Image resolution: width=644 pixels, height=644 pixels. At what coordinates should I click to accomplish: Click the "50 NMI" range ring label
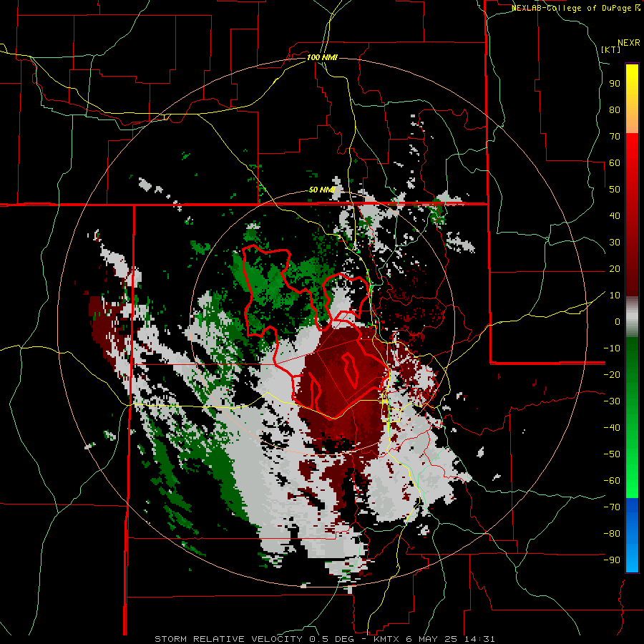[x=322, y=190]
